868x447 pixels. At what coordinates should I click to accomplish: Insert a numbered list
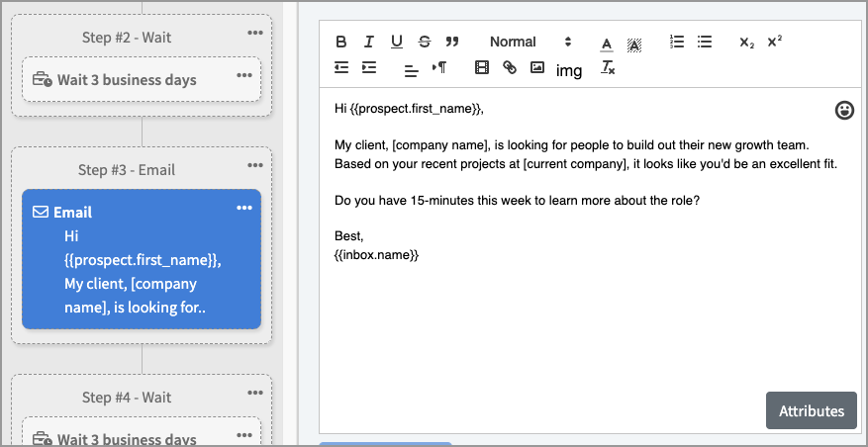677,42
